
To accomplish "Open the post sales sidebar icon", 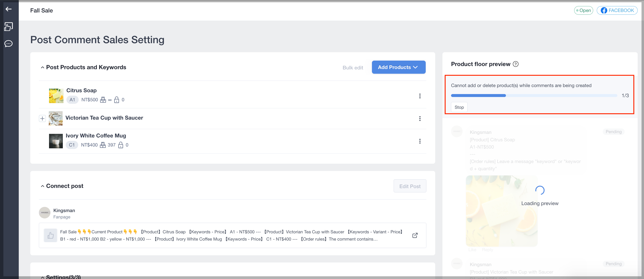I will pos(9,26).
